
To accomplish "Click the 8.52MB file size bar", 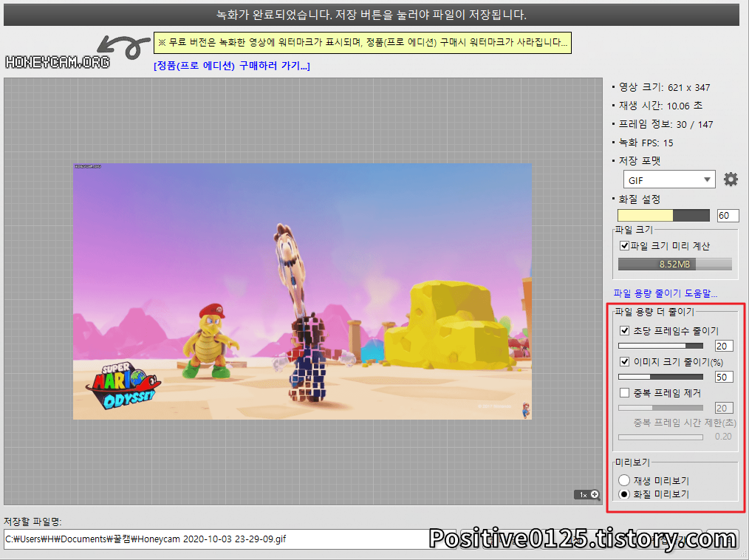I will click(674, 264).
